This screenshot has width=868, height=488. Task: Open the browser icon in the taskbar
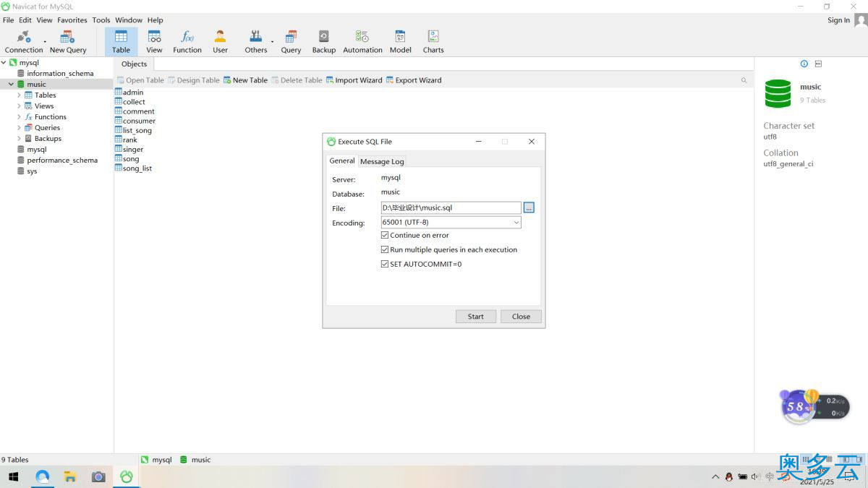42,476
